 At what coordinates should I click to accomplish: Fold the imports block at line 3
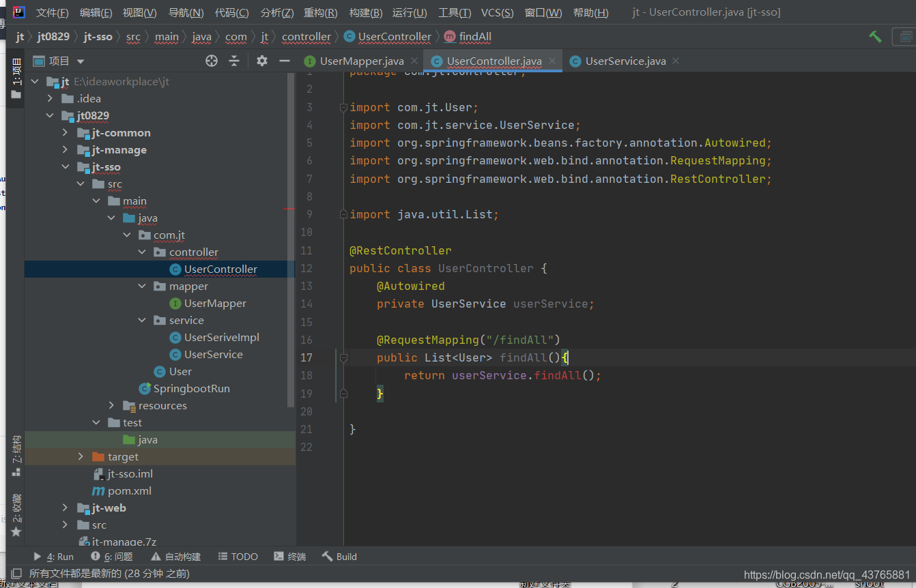[x=343, y=107]
